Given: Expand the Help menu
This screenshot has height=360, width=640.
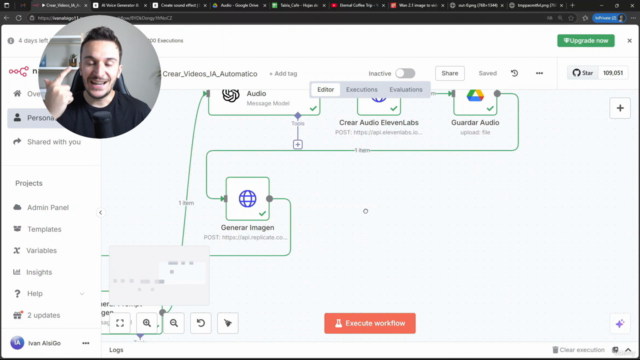Looking at the screenshot, I should click(49, 293).
